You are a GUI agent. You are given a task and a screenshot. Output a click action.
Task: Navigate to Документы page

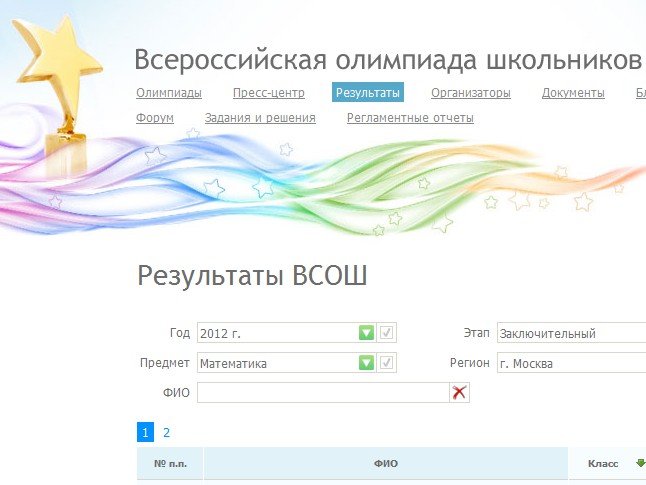pyautogui.click(x=573, y=93)
